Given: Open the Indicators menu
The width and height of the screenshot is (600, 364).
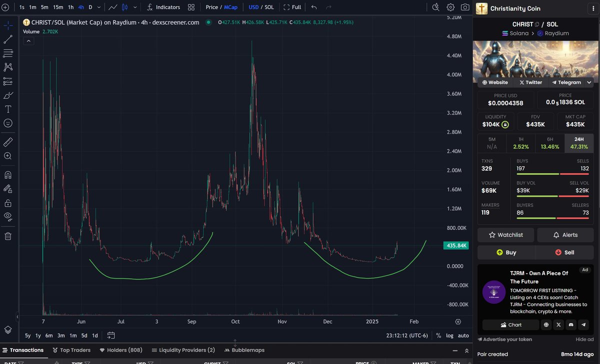Looking at the screenshot, I should point(163,7).
